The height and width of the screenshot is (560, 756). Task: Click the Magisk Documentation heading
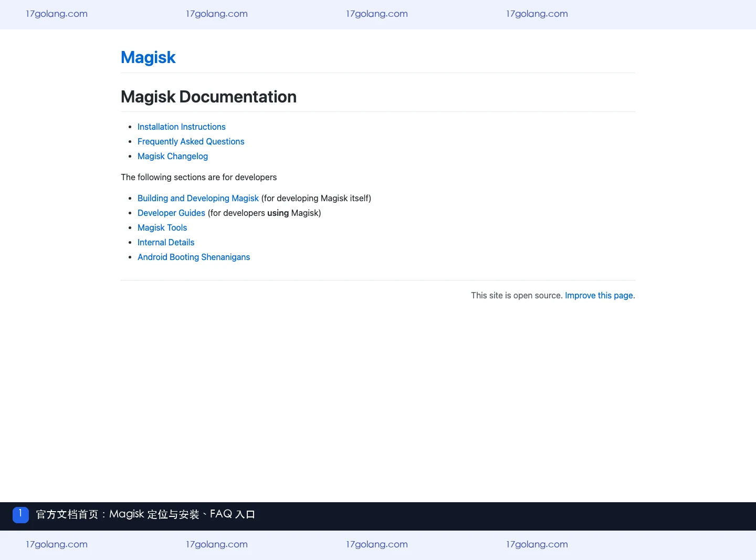coord(208,97)
